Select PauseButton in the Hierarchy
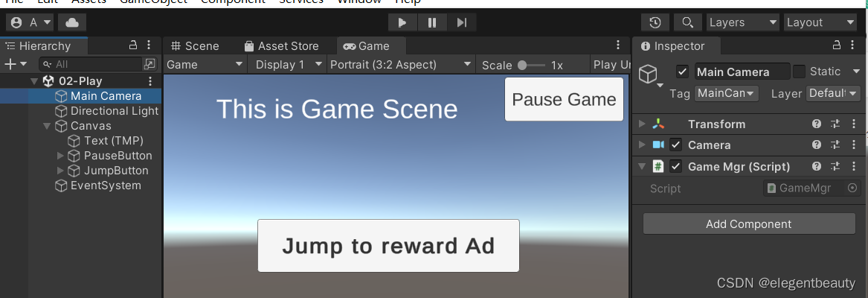 [118, 156]
